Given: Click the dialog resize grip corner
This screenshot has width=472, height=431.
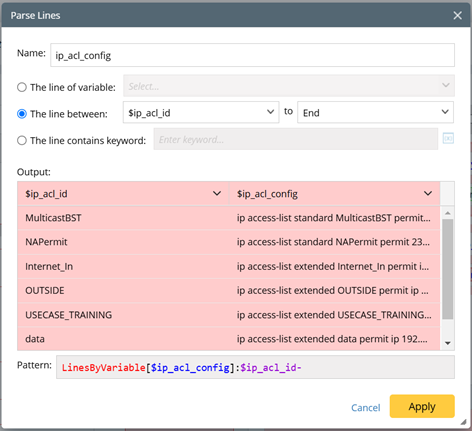Looking at the screenshot, I should pyautogui.click(x=463, y=422).
